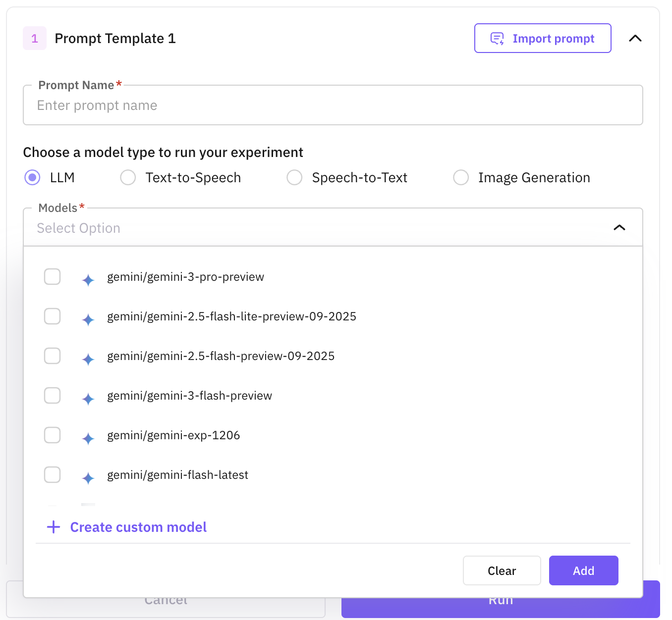Click Gemini sparkle icon beside gemini-exp-1206
This screenshot has width=672, height=620.
tap(88, 438)
